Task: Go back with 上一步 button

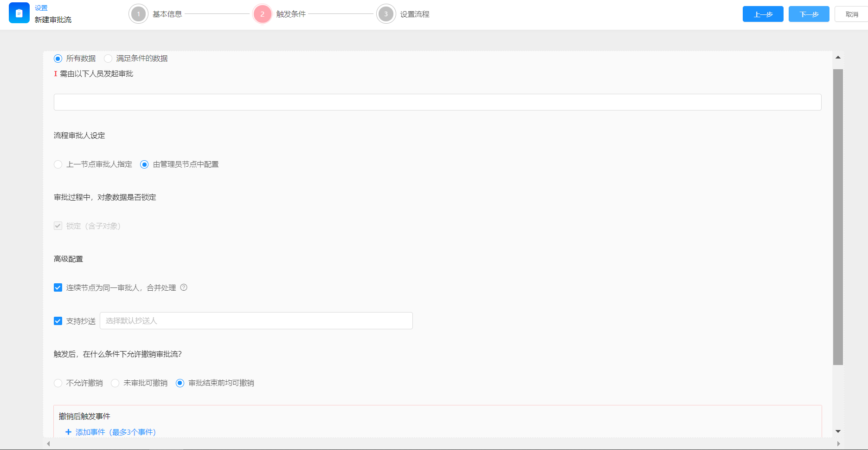Action: [763, 14]
